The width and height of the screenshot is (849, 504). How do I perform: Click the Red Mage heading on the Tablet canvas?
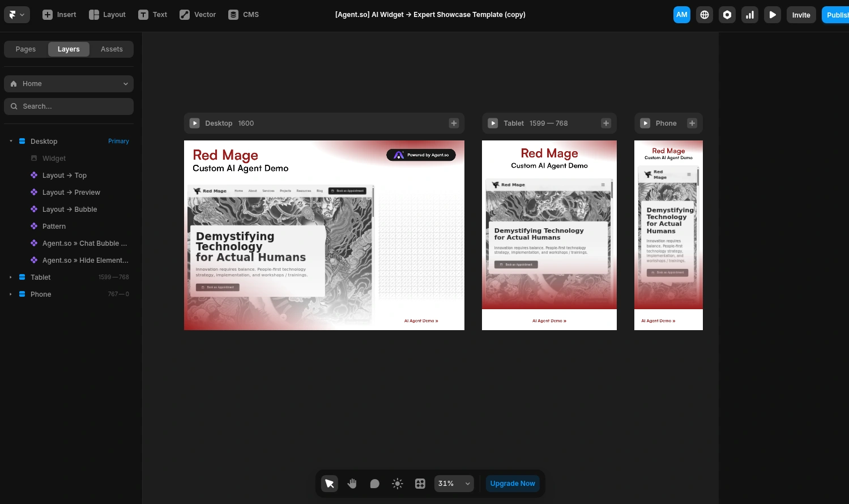tap(549, 153)
